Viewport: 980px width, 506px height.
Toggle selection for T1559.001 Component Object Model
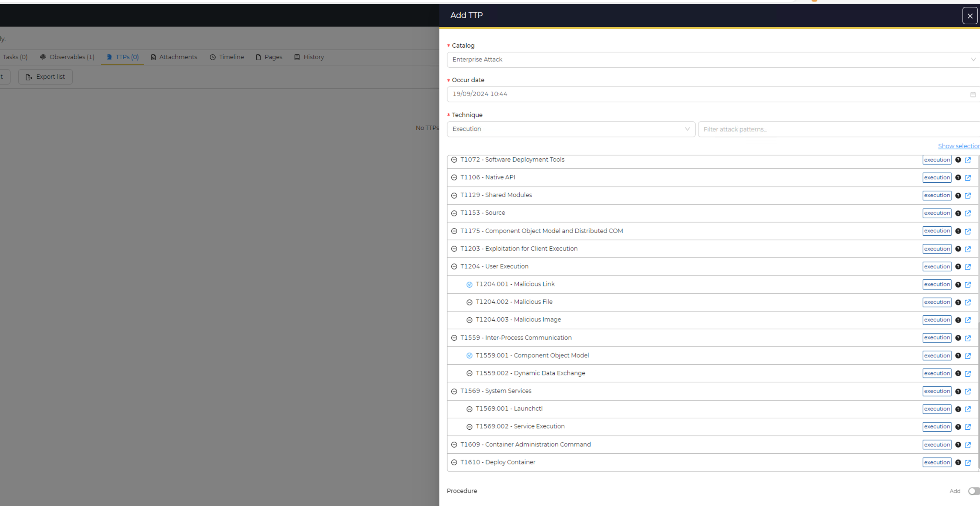pos(469,355)
